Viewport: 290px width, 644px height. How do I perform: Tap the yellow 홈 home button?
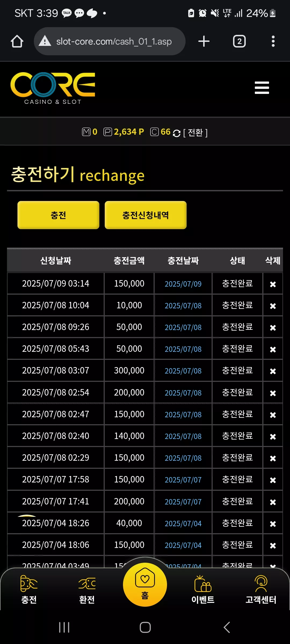[x=145, y=584]
